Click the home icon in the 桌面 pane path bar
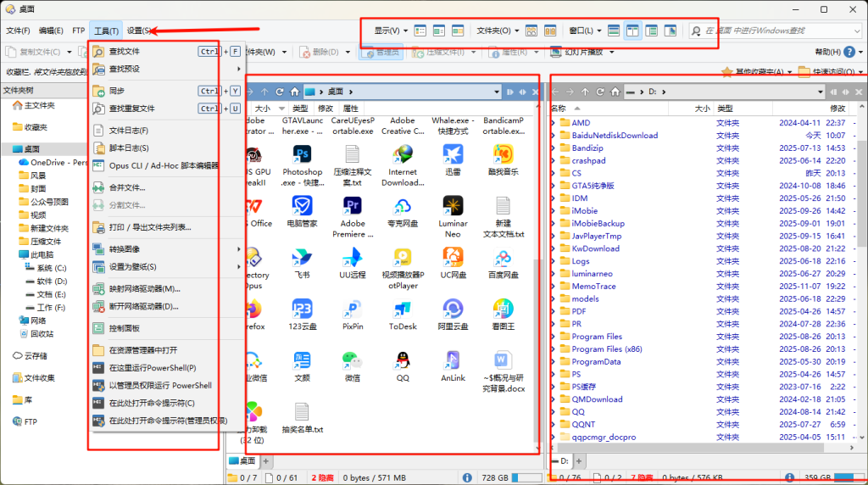This screenshot has width=868, height=485. coord(294,92)
